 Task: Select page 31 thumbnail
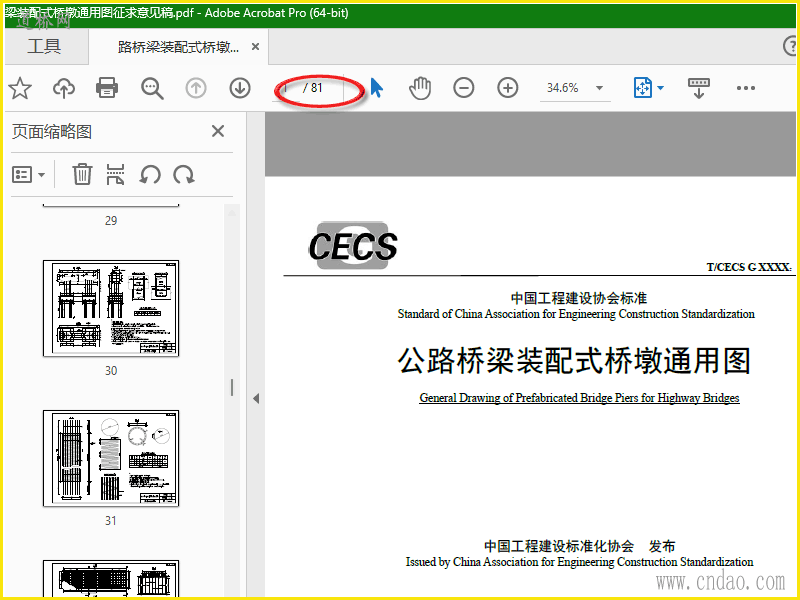pos(111,458)
